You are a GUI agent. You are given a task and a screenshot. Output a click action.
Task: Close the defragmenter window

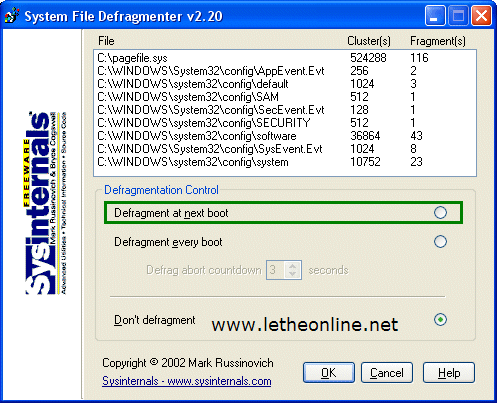click(x=481, y=16)
